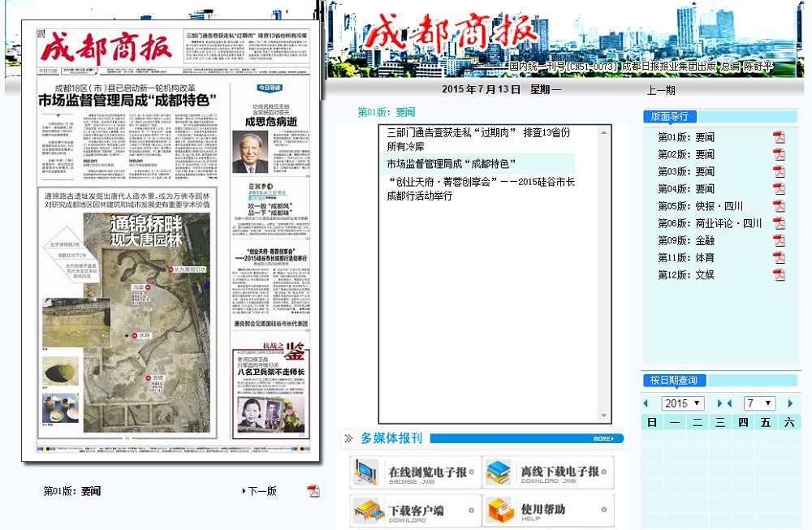Open the year dropdown showing 2015

(x=683, y=403)
